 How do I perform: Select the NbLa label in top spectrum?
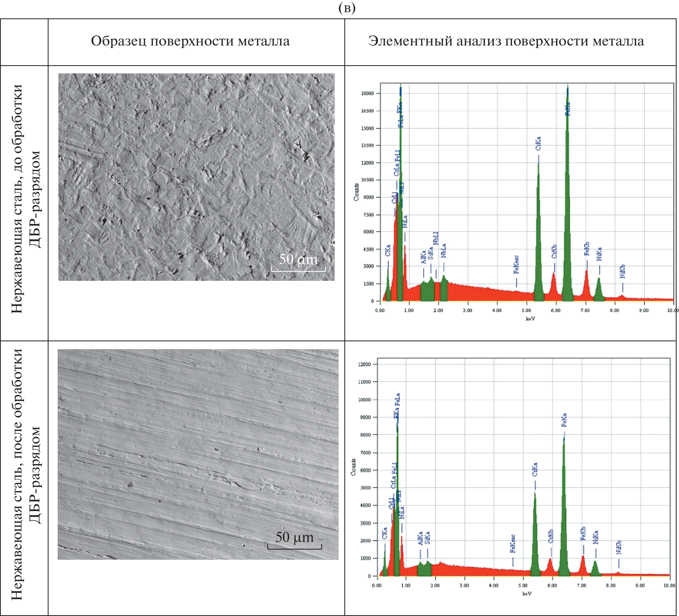(444, 251)
